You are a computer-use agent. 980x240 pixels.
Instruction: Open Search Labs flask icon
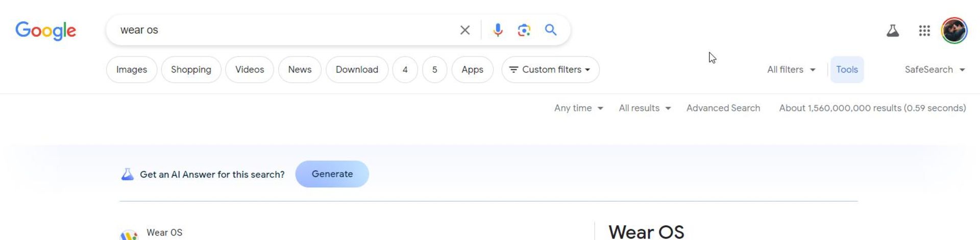pos(892,31)
